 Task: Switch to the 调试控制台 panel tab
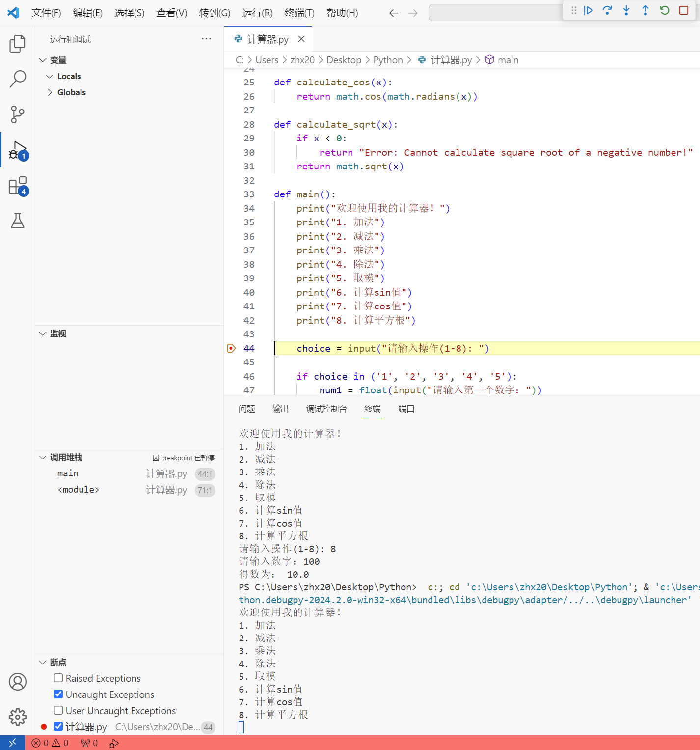pos(326,409)
